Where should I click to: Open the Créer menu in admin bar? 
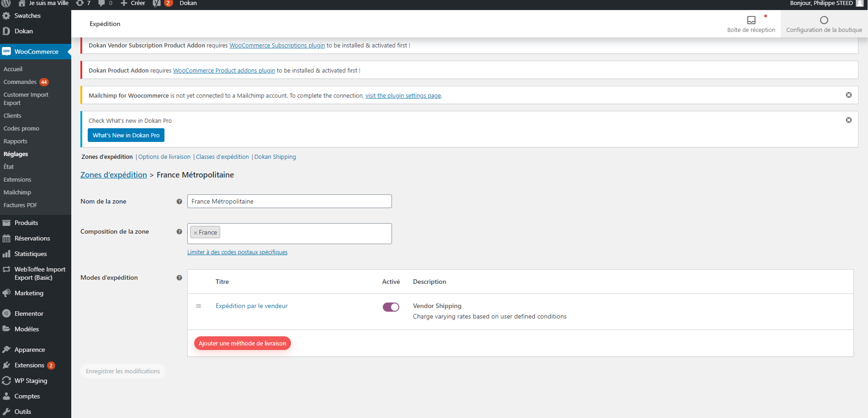(x=133, y=3)
